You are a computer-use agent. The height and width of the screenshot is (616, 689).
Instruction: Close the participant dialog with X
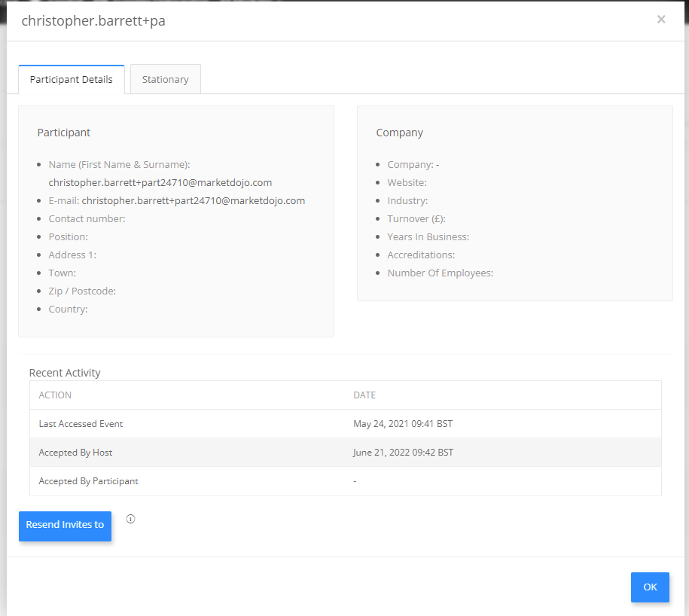[661, 20]
